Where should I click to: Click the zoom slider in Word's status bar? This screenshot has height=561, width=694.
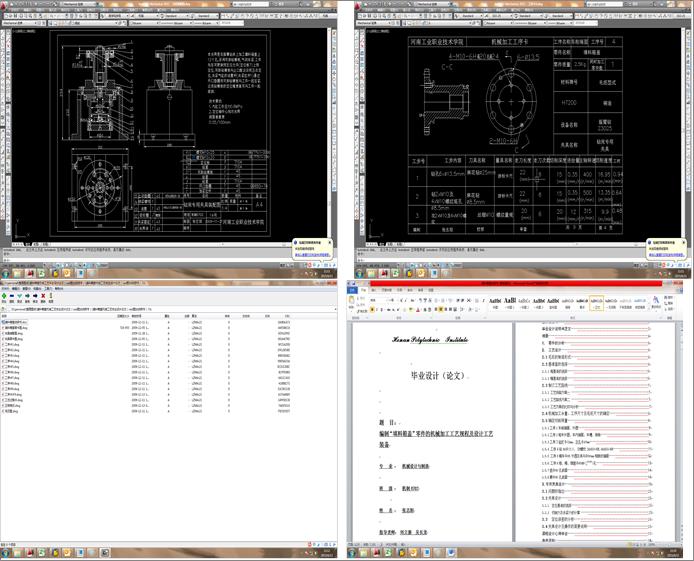tap(665, 544)
